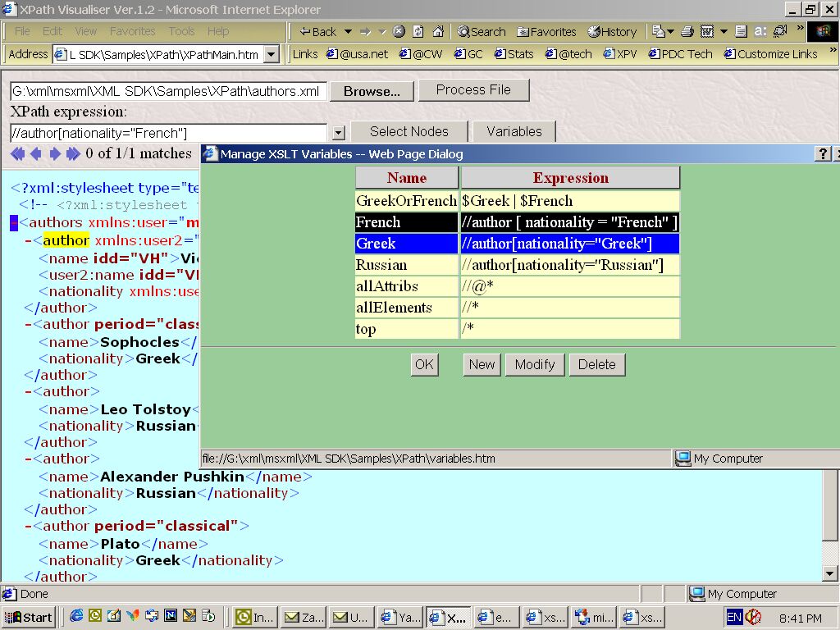Click the Windows Start button
This screenshot has height=630, width=840.
tap(29, 617)
